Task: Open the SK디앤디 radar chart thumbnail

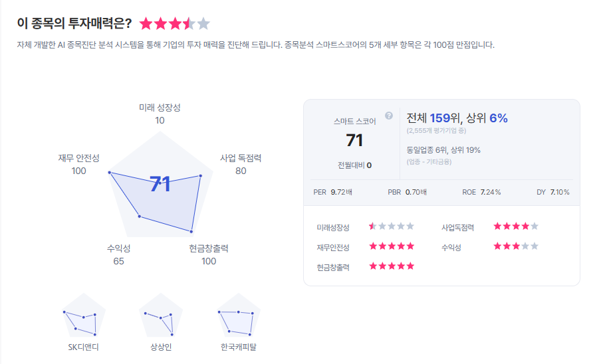Action: pos(83,318)
